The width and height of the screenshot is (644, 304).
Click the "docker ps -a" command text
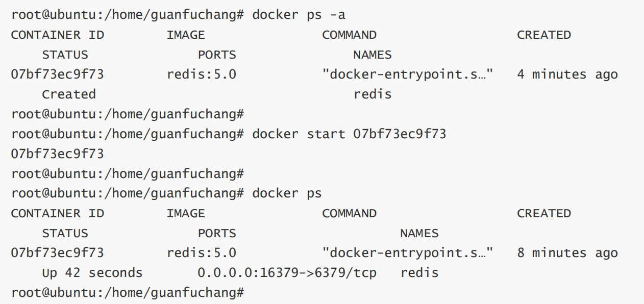coord(299,15)
